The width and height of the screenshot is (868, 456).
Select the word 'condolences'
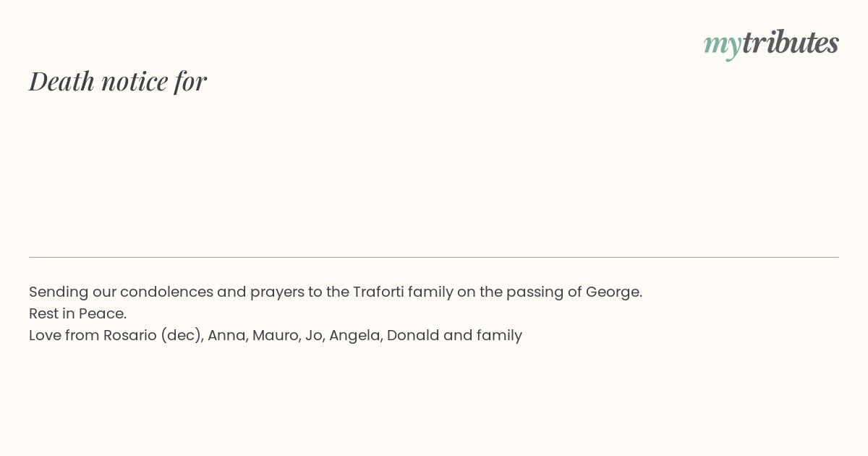[167, 292]
